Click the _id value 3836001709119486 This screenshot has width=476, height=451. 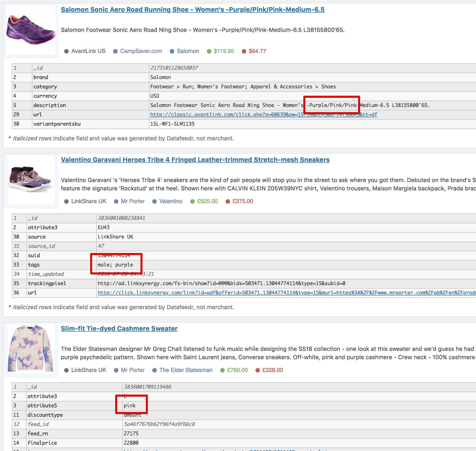point(148,387)
